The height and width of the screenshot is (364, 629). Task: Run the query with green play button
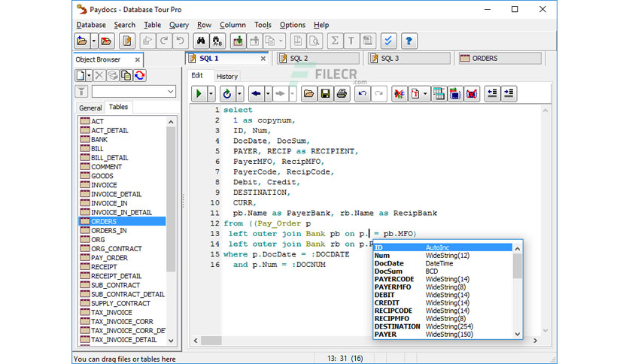[x=199, y=94]
